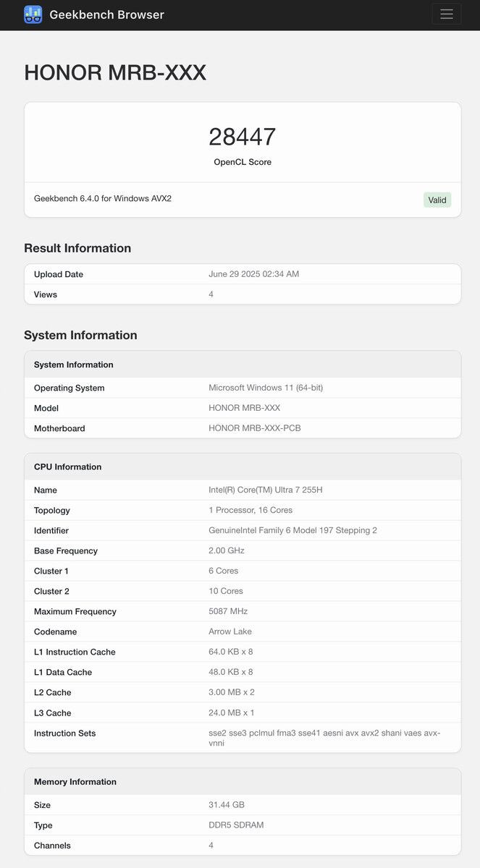
Task: Click the Operating System row value
Action: point(266,388)
